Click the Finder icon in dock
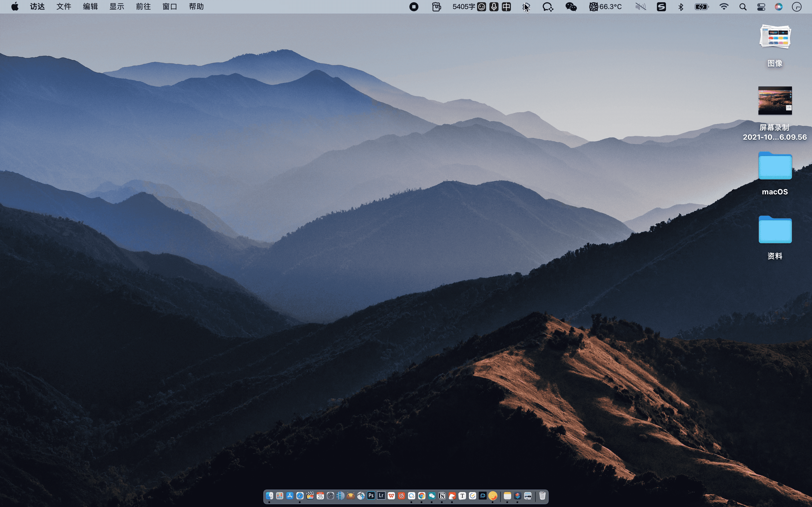812x507 pixels. [x=270, y=495]
